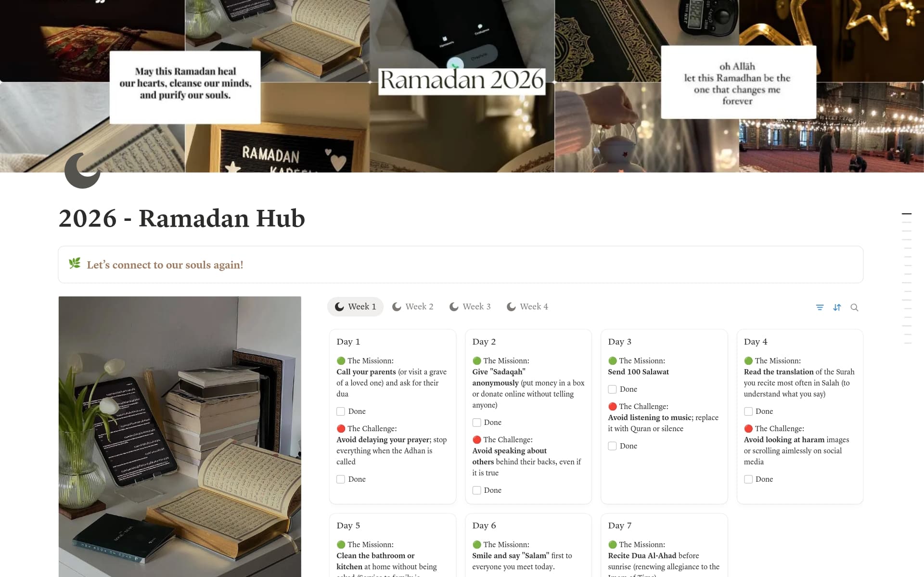The image size is (924, 577).
Task: Click the Ramadan 2026 cover image
Action: pyautogui.click(x=462, y=86)
